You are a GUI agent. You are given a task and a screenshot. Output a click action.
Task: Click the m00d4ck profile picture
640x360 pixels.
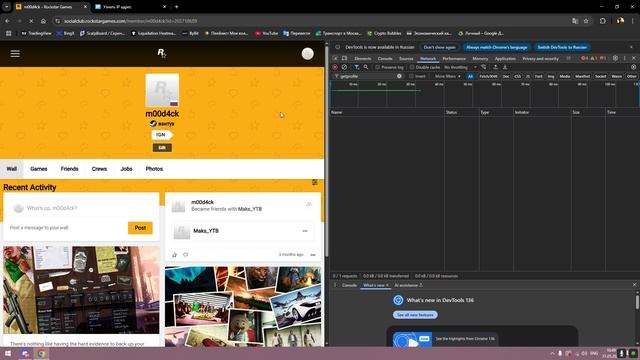pos(162,90)
